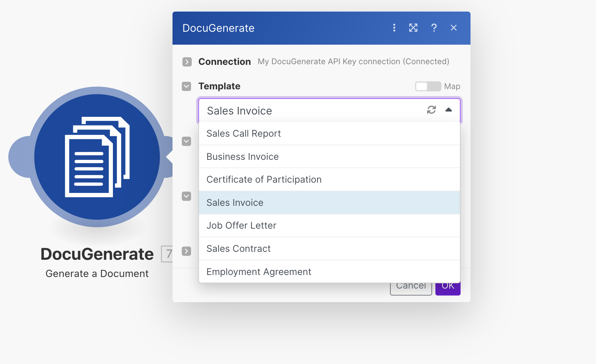Click the DocuGenerate module document icon
This screenshot has height=364, width=596.
(x=97, y=157)
